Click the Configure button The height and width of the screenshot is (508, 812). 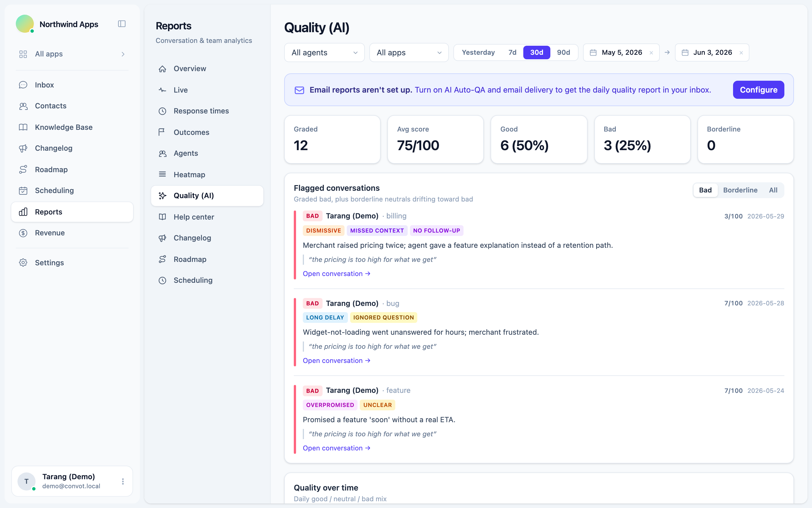click(x=758, y=90)
